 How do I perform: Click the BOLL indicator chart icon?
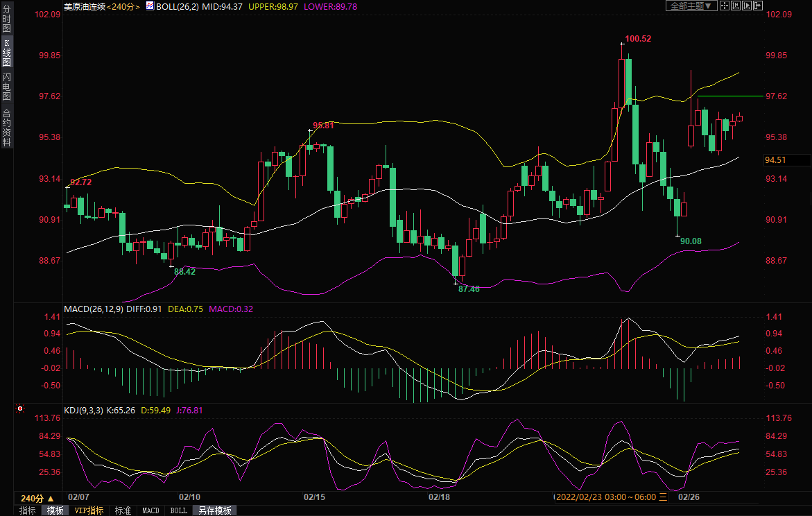click(149, 6)
